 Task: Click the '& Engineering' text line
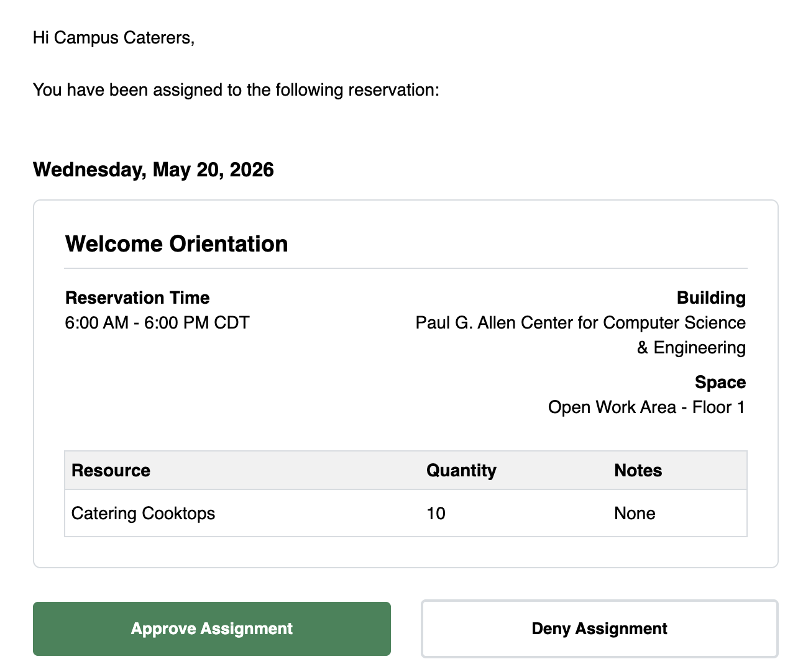(x=691, y=348)
